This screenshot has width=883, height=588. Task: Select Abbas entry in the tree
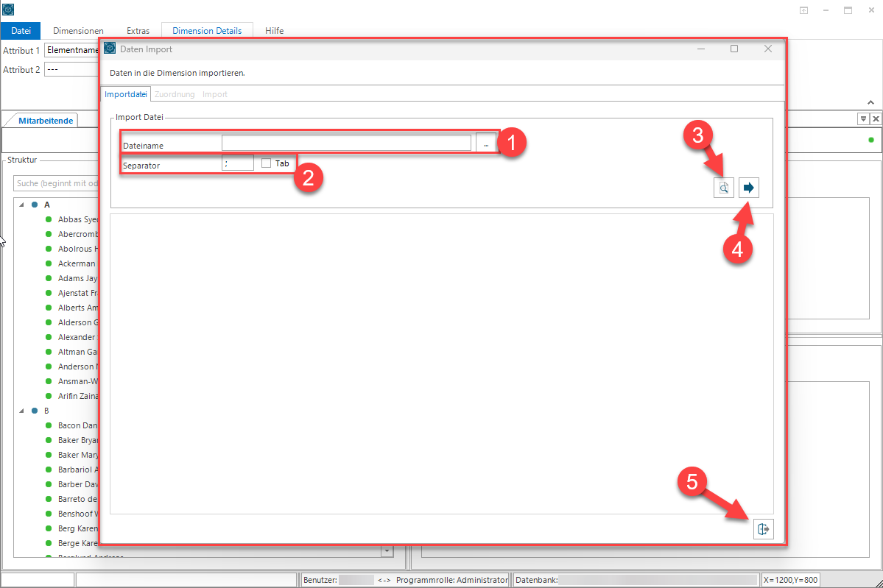click(78, 219)
